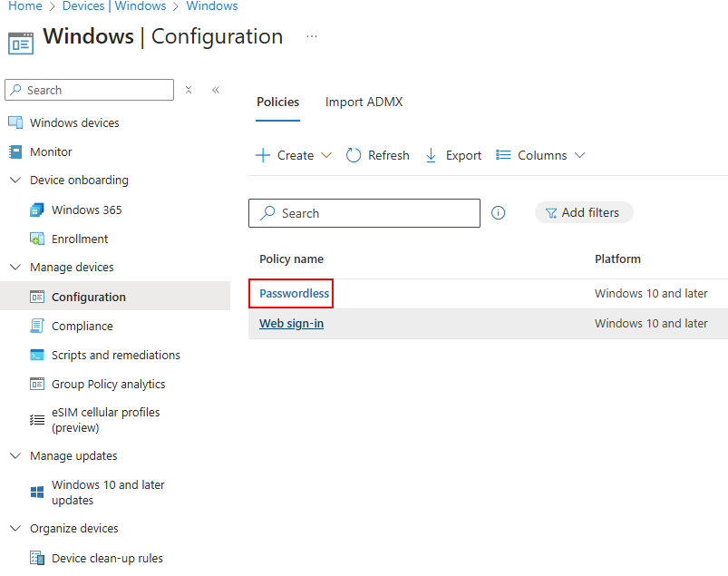The height and width of the screenshot is (576, 728).
Task: Sort by the Platform column header
Action: (x=617, y=259)
